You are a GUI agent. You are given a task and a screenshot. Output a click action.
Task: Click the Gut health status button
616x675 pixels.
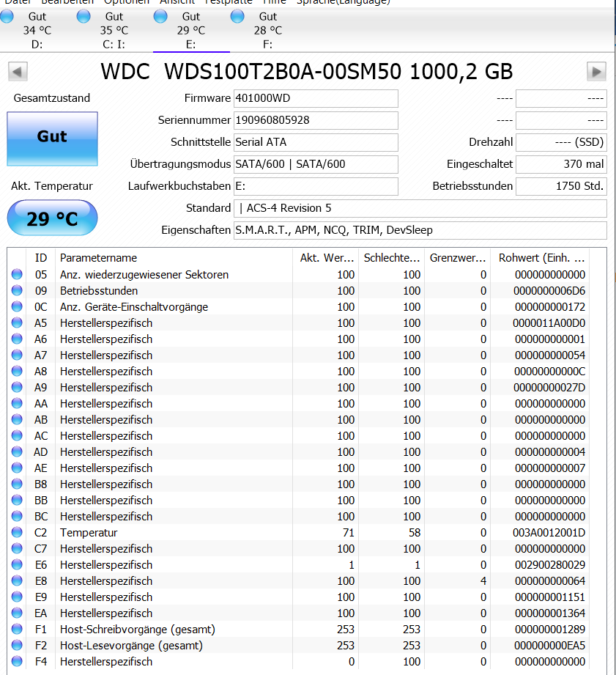point(53,139)
